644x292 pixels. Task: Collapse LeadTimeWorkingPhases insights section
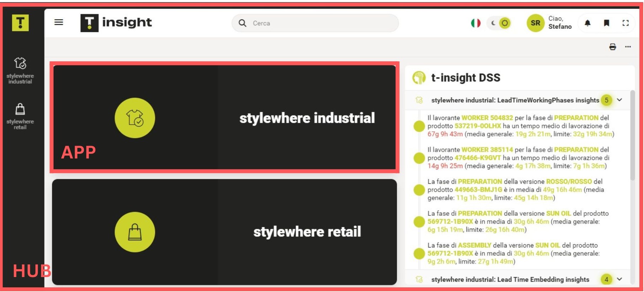click(x=619, y=100)
